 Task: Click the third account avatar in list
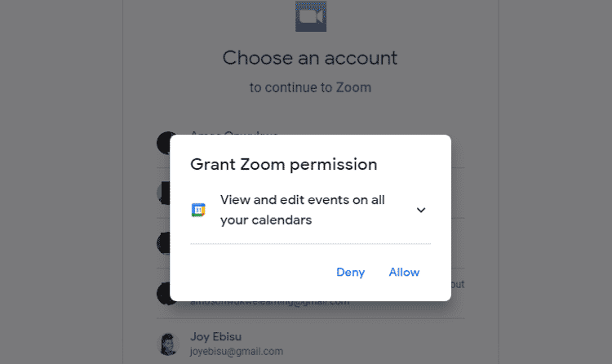tap(163, 243)
